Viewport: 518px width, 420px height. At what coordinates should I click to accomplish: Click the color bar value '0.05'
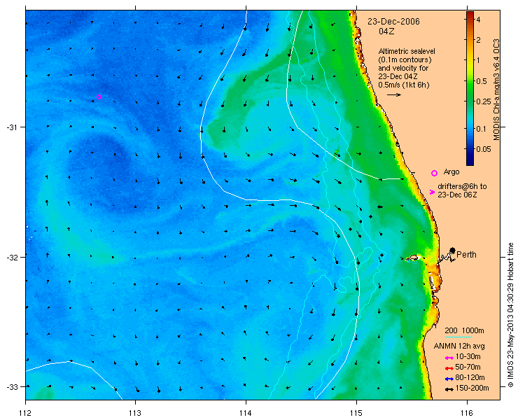coord(483,149)
